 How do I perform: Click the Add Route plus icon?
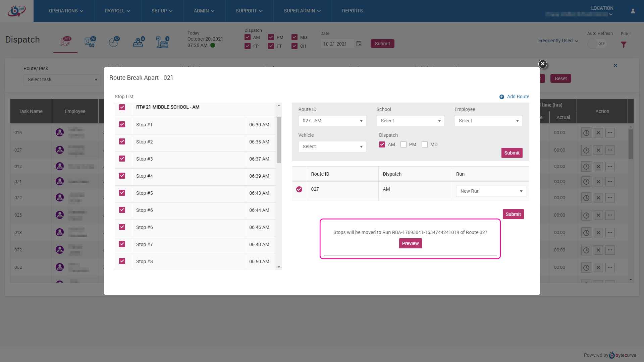point(502,97)
